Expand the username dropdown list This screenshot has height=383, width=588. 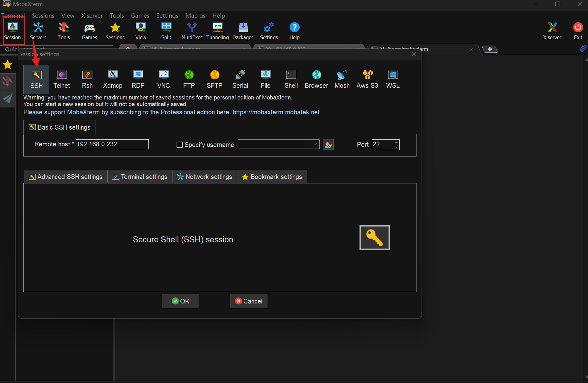pyautogui.click(x=315, y=144)
